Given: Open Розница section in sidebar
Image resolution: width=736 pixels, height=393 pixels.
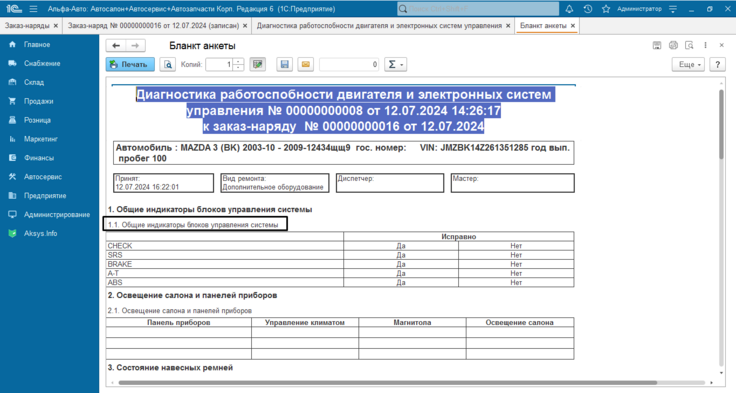Looking at the screenshot, I should [37, 120].
